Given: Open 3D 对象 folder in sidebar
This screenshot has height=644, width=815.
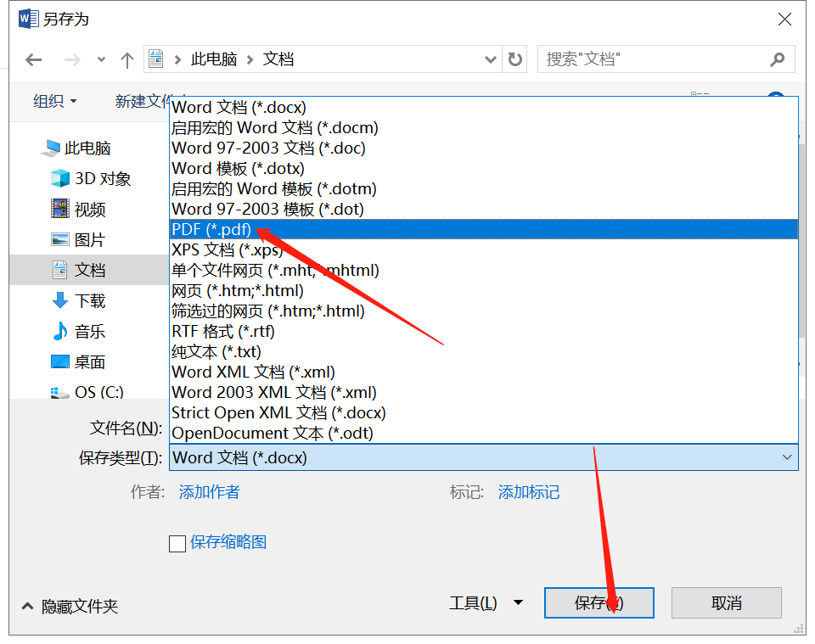Looking at the screenshot, I should coord(91,179).
